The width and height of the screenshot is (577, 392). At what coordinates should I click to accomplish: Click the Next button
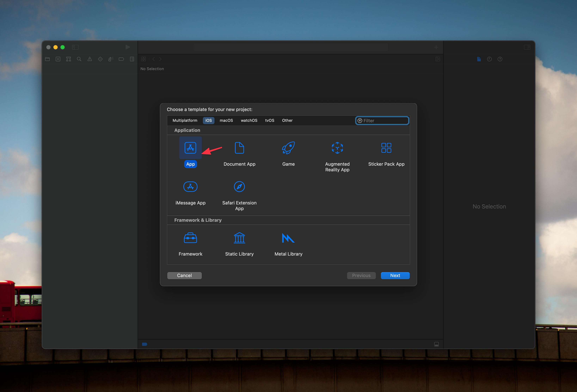coord(395,275)
